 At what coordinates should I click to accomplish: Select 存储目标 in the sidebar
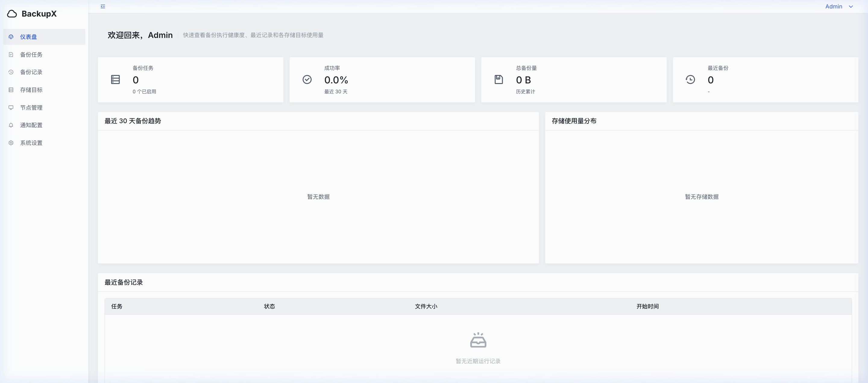[31, 90]
